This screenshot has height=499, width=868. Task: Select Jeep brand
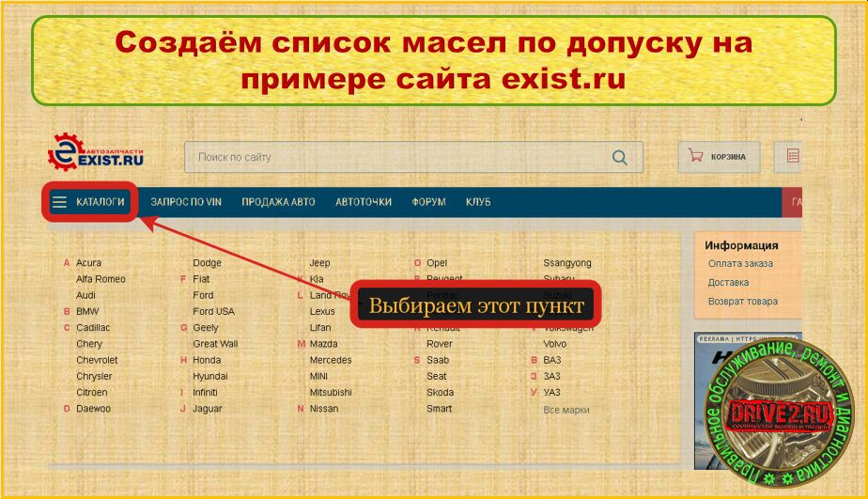(x=319, y=263)
